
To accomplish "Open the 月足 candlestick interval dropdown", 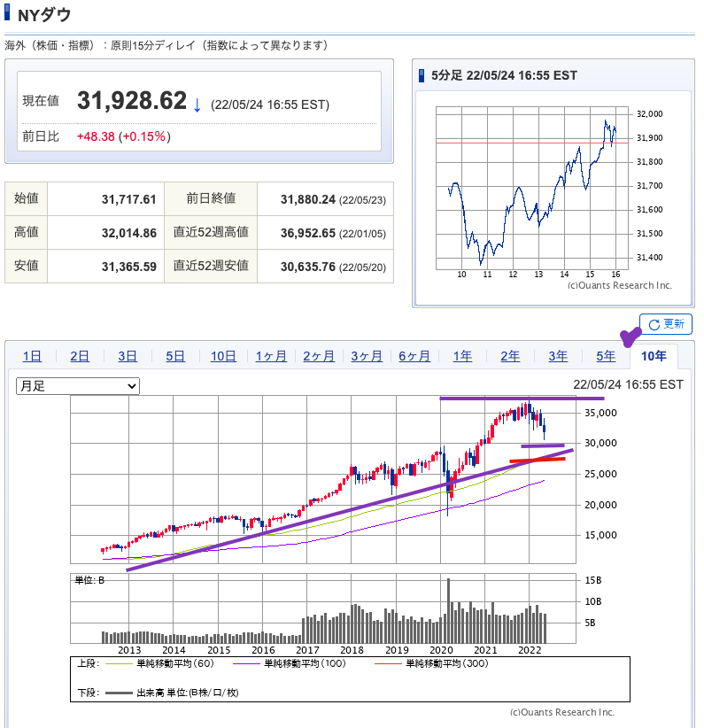I will [x=78, y=386].
